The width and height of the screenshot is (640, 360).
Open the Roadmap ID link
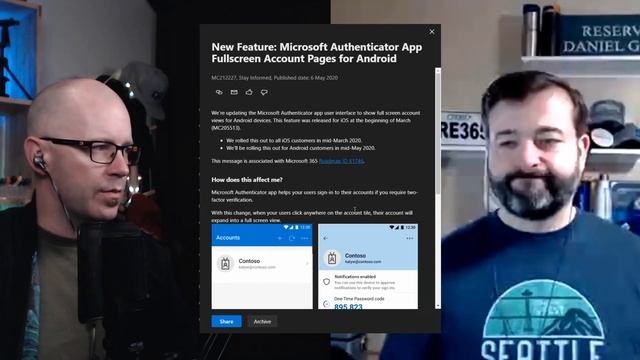click(342, 161)
